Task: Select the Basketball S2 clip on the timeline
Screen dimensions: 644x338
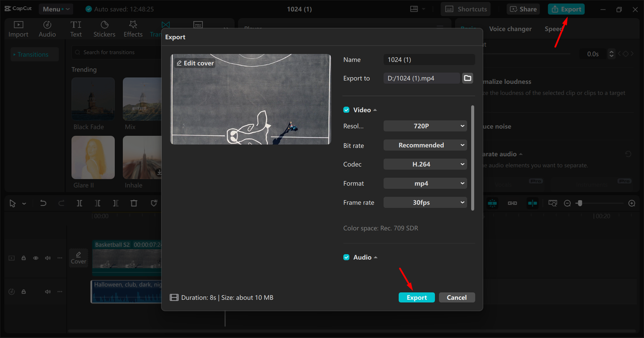Action: tap(127, 258)
